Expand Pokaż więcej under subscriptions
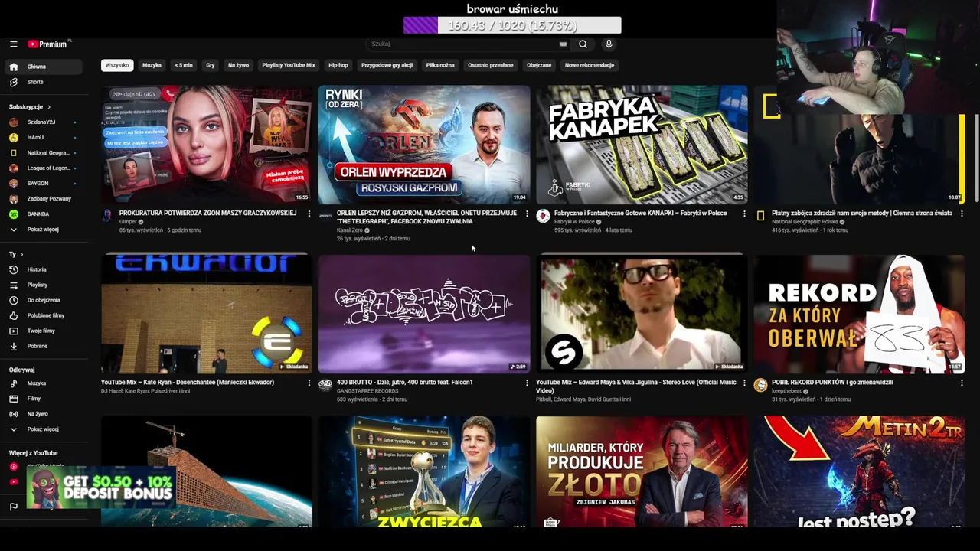Screen dimensions: 980x551 [42, 230]
